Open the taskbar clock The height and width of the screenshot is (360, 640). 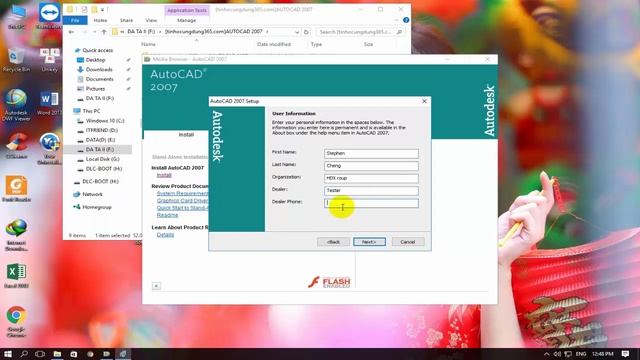point(602,354)
